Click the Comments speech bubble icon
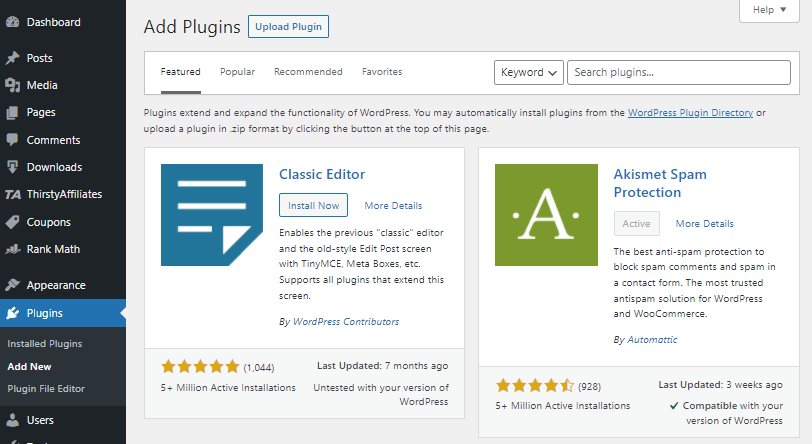 click(x=12, y=140)
